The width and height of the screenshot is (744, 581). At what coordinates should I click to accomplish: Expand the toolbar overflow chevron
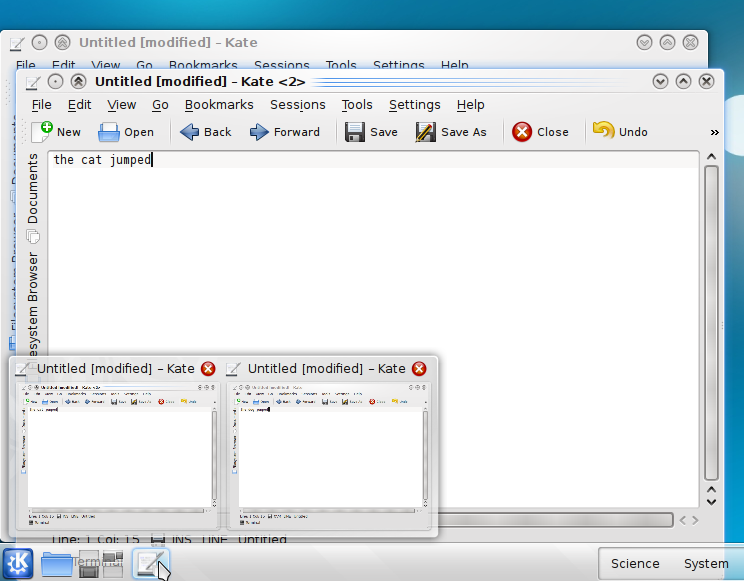715,132
